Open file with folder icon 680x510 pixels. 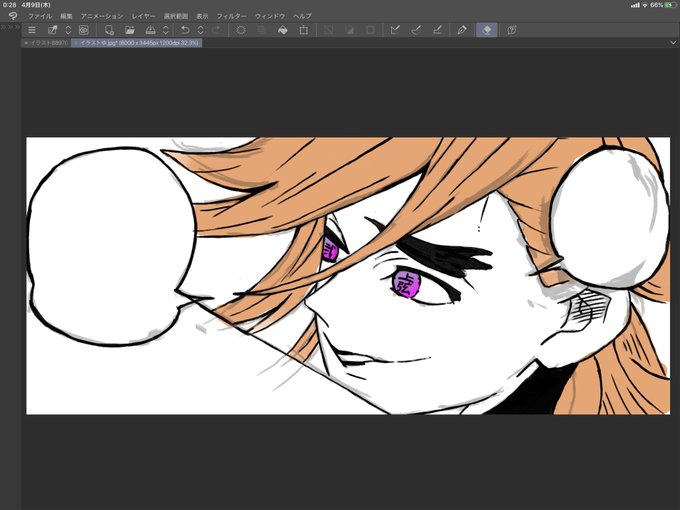click(x=130, y=30)
